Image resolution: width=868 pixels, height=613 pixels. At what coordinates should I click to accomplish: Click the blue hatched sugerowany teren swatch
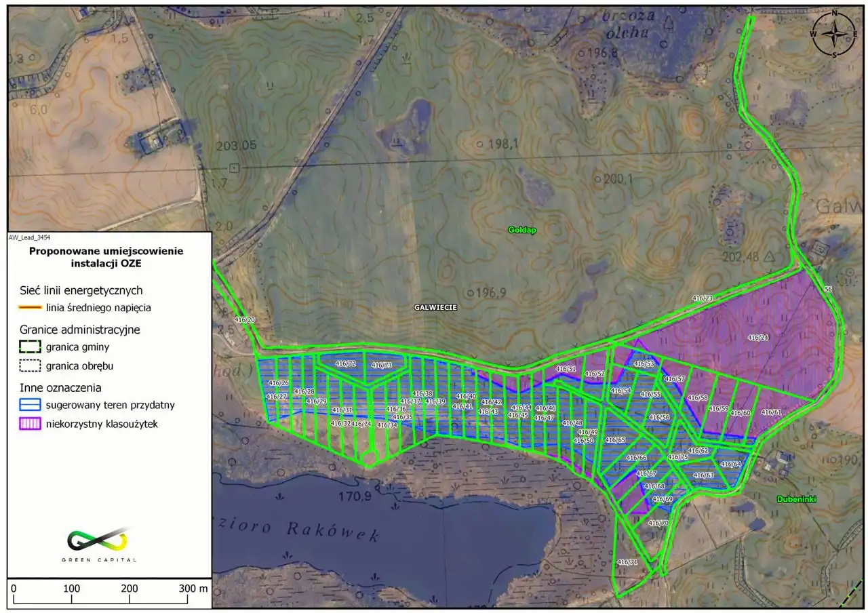tap(30, 406)
